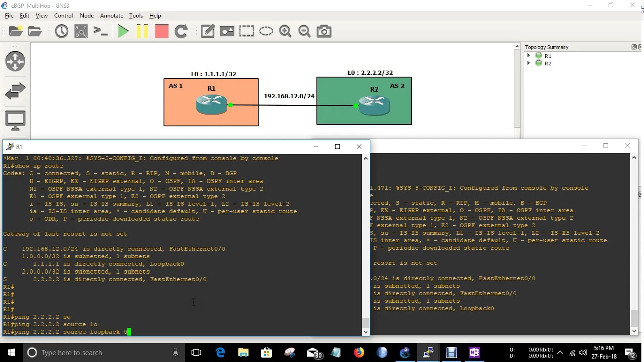Click the AS 2 label
This screenshot has width=644, height=362.
pos(397,86)
